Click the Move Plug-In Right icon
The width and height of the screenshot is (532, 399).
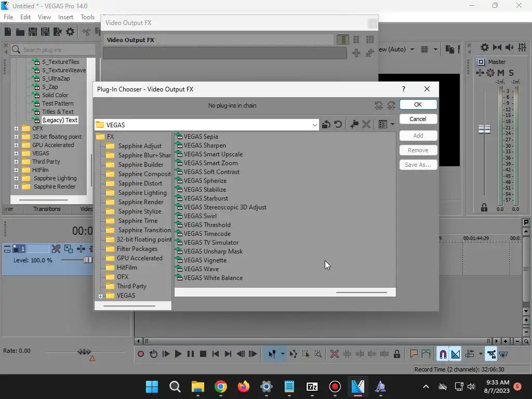391,105
